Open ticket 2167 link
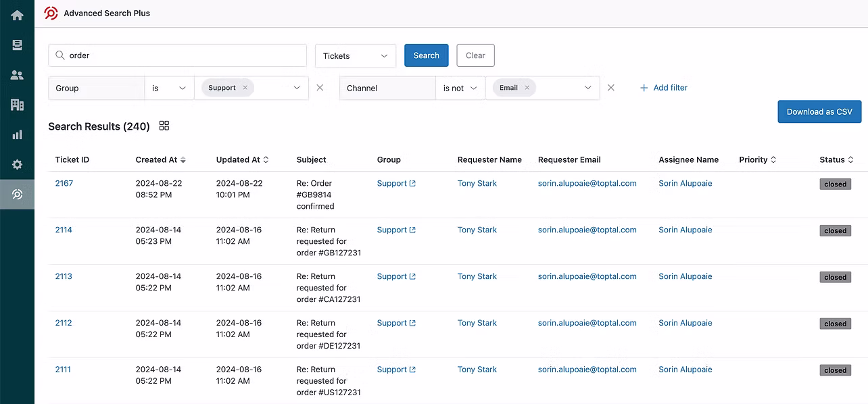868x404 pixels. [x=64, y=183]
